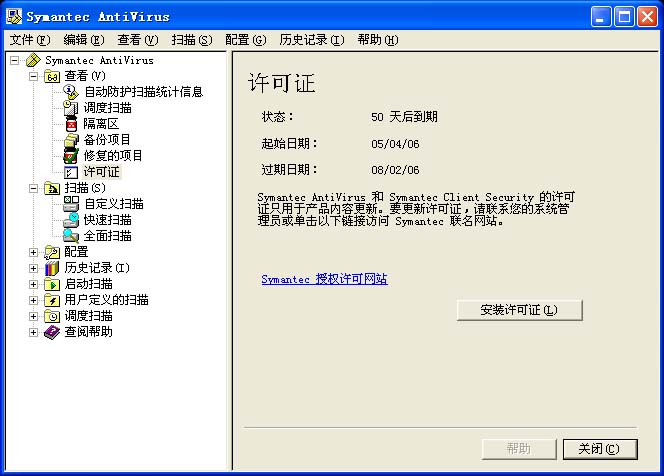This screenshot has width=664, height=476.
Task: Select the 隔离区 tree label
Action: tap(101, 124)
